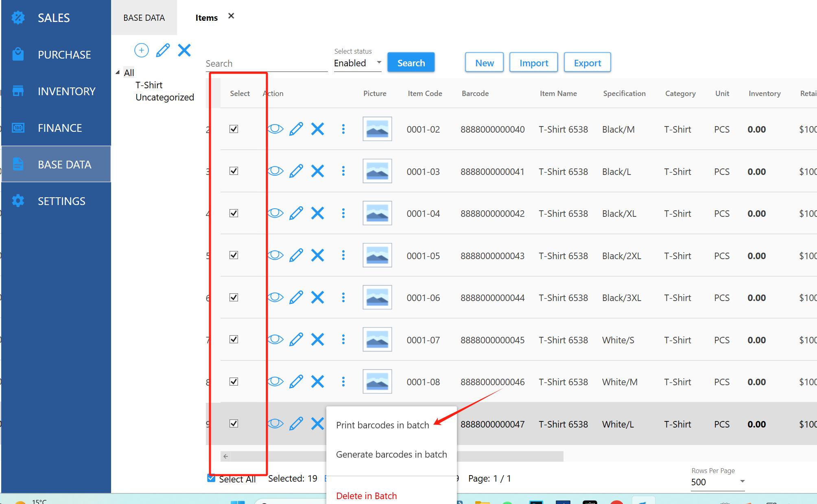
Task: Open SETTINGS in the sidebar
Action: [x=61, y=201]
